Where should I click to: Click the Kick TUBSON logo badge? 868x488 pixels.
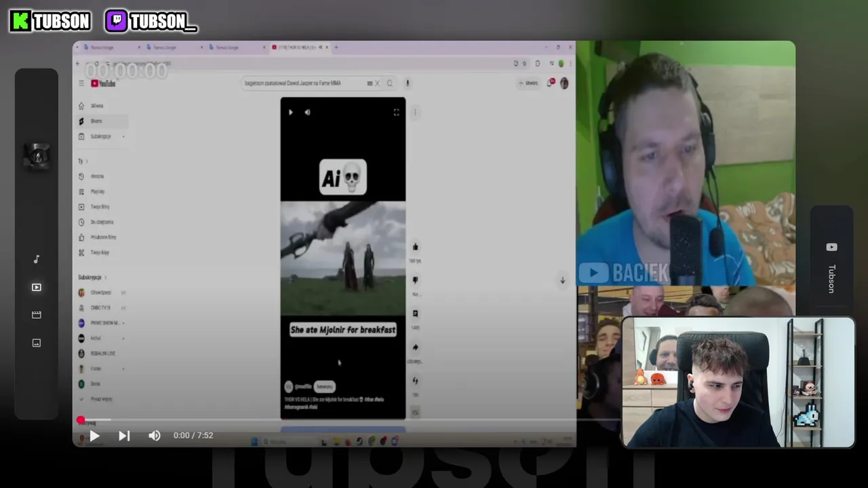click(50, 22)
